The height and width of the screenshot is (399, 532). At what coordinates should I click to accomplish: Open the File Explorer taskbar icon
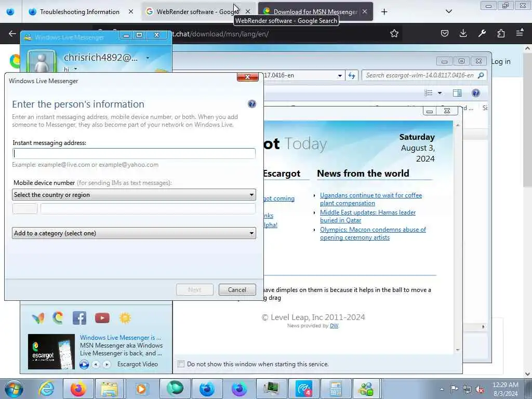tap(109, 389)
